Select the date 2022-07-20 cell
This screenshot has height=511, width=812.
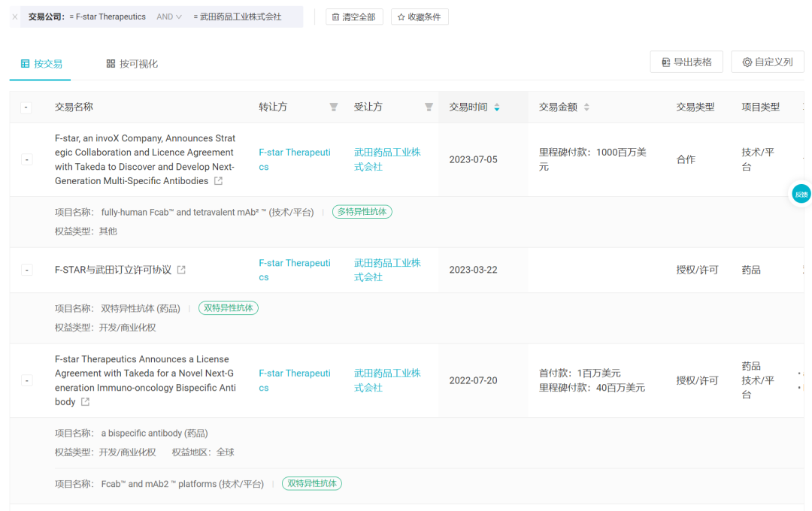tap(474, 380)
